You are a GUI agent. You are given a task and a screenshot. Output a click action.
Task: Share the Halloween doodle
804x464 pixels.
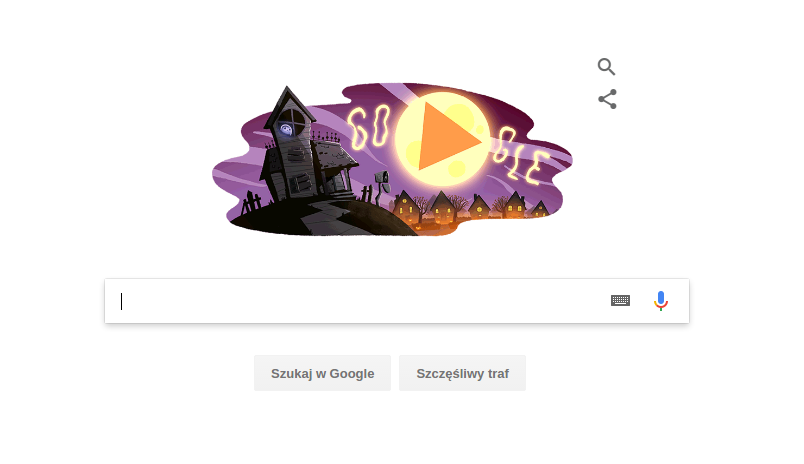607,99
